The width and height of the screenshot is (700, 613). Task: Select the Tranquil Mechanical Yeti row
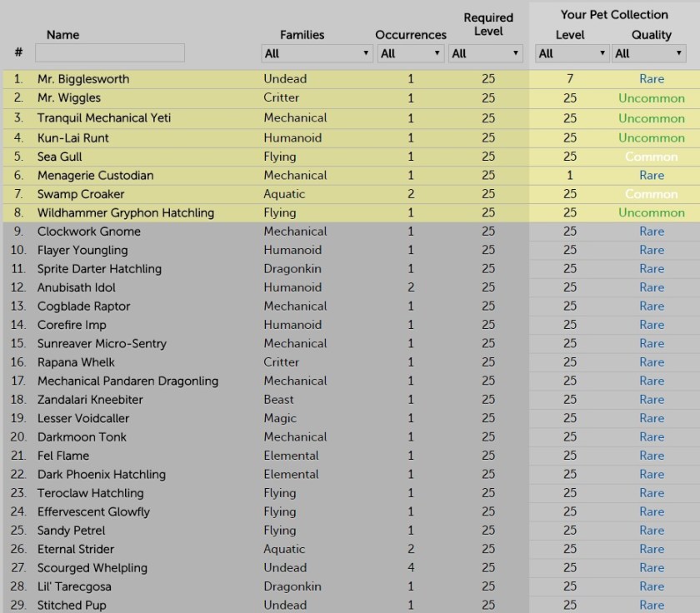click(104, 117)
